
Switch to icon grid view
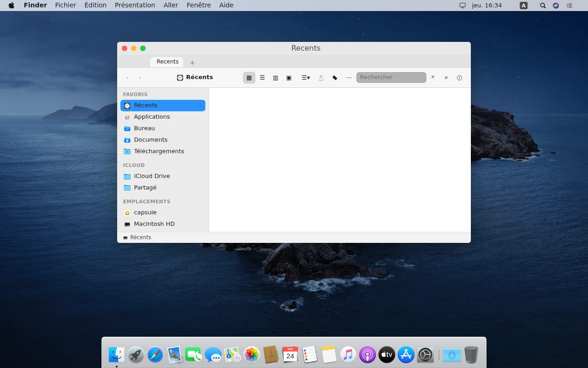click(249, 78)
